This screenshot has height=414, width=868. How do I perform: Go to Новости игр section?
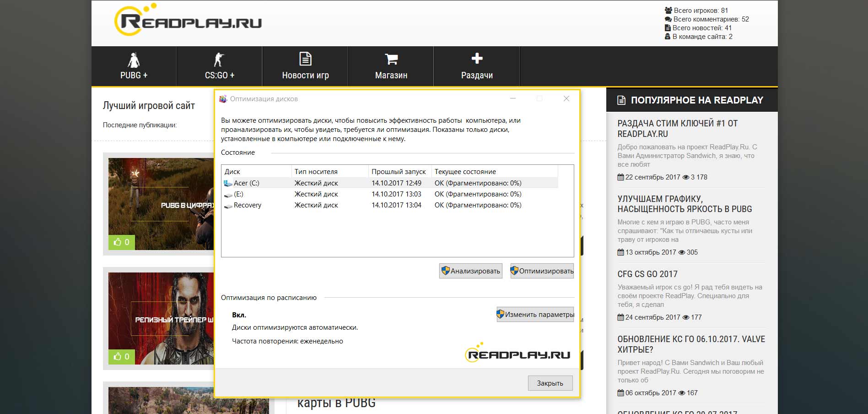[305, 66]
